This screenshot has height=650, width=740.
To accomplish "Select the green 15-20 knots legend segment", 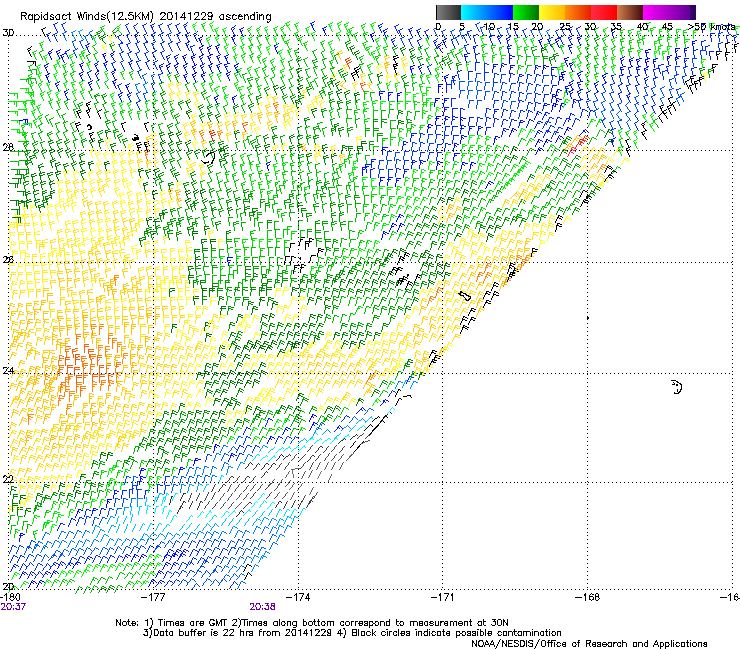I will pyautogui.click(x=526, y=12).
